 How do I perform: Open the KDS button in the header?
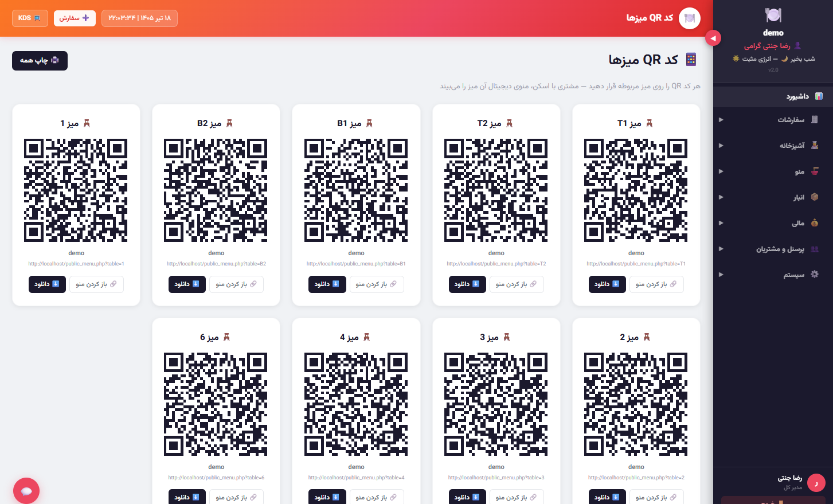[x=29, y=18]
